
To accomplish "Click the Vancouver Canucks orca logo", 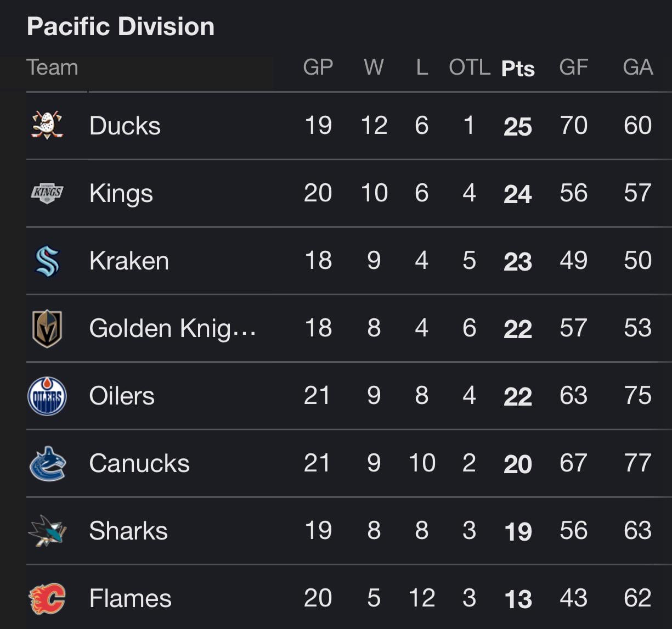I will (x=47, y=464).
